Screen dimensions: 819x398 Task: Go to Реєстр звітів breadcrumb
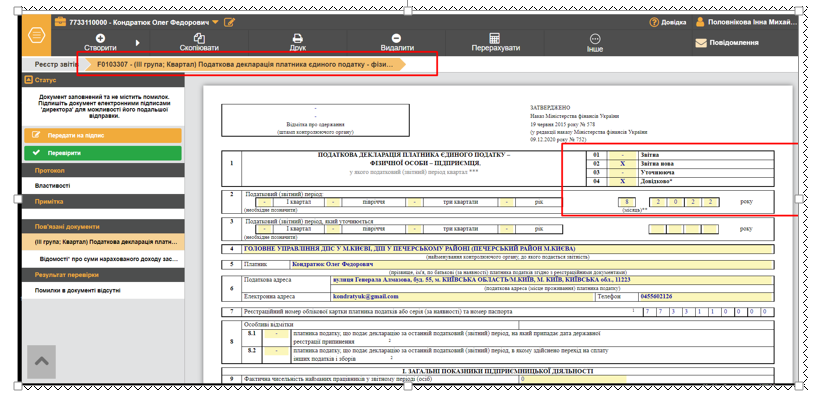point(56,64)
